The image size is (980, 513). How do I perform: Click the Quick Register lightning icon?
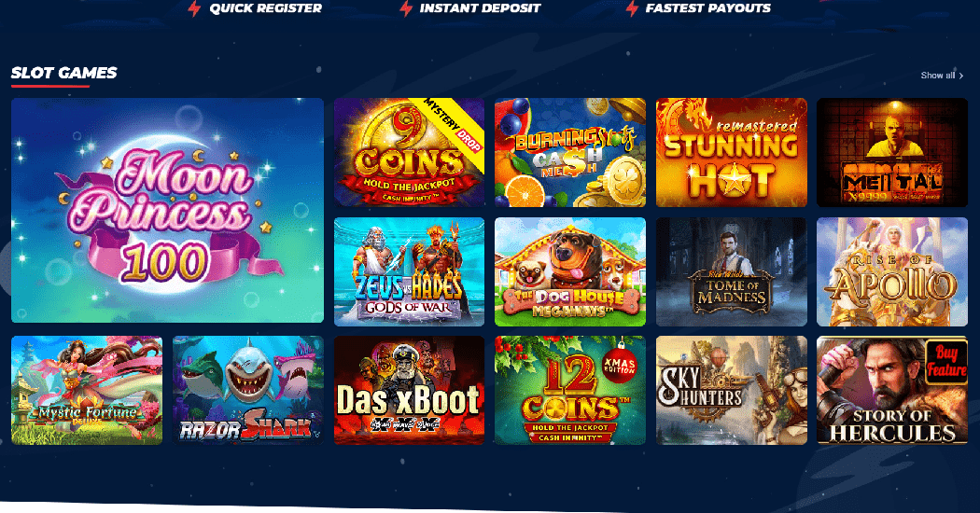tap(194, 8)
